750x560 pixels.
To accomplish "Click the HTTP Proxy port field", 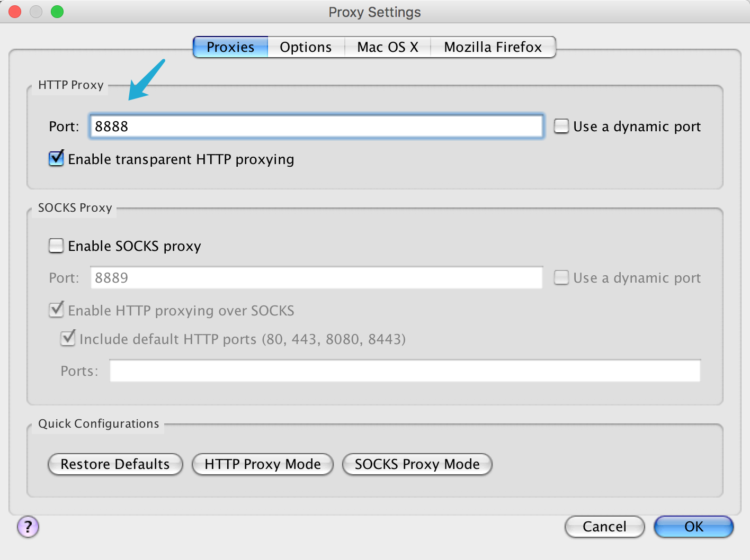I will [316, 127].
